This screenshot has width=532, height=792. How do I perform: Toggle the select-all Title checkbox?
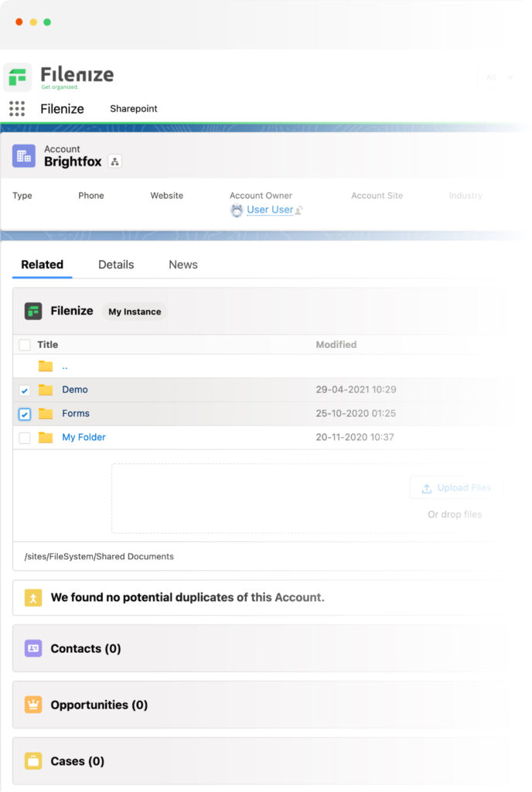click(x=24, y=345)
